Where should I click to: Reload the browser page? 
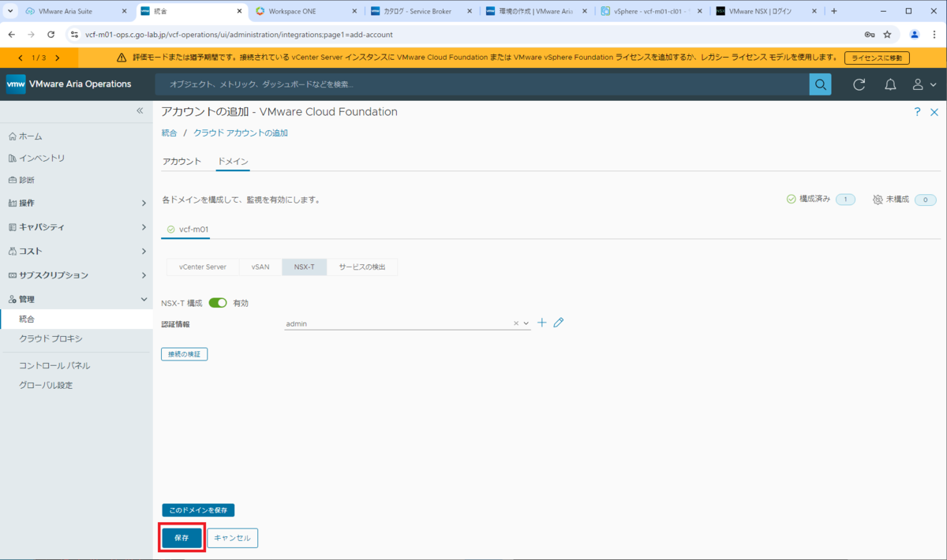point(51,35)
